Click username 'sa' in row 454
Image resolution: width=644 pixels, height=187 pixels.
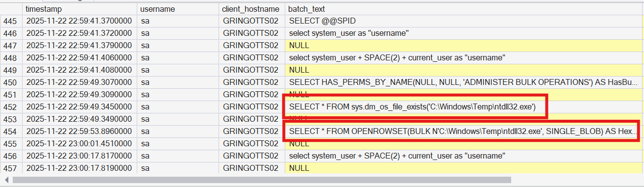pos(178,132)
